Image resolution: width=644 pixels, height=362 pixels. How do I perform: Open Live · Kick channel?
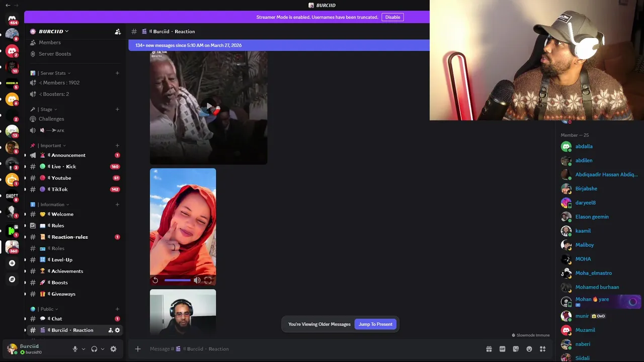coord(74,166)
